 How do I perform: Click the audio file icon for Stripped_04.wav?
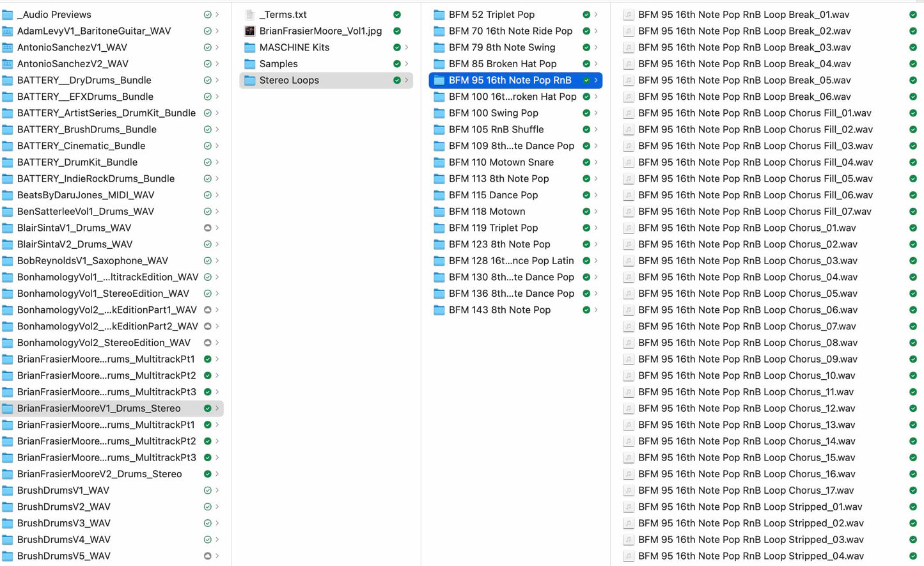pos(629,556)
